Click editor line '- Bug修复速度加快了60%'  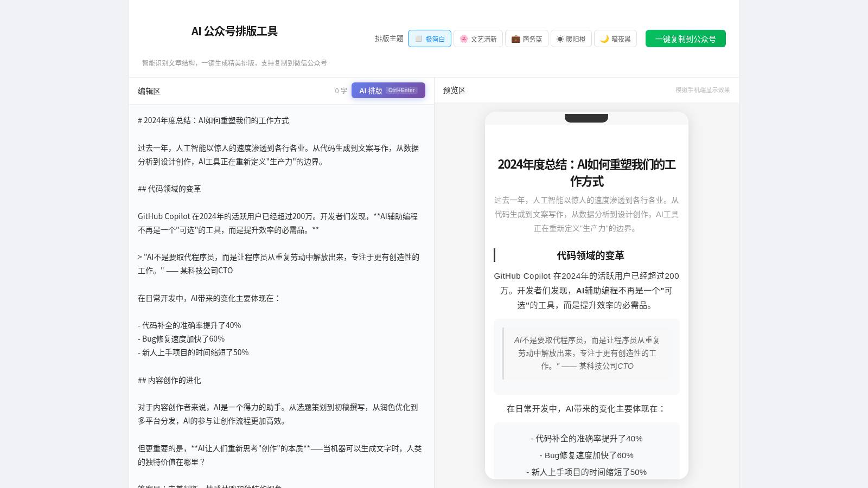tap(181, 339)
